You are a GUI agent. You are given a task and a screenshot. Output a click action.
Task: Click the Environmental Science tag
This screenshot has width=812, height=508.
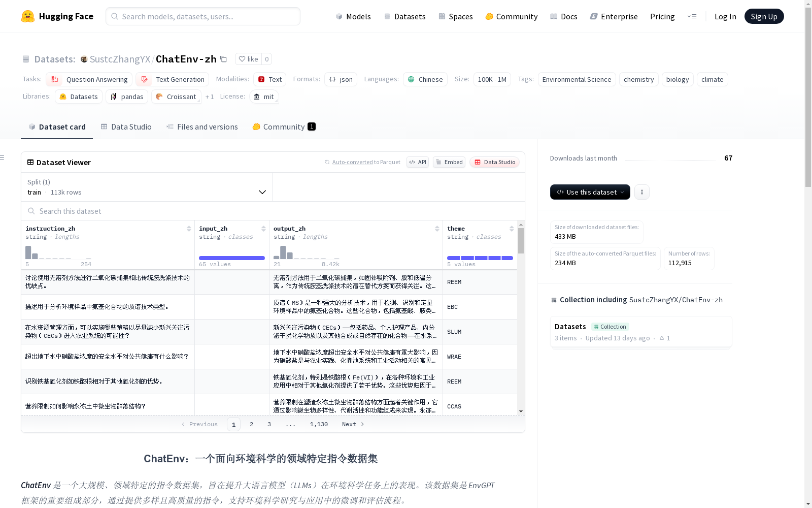(577, 79)
